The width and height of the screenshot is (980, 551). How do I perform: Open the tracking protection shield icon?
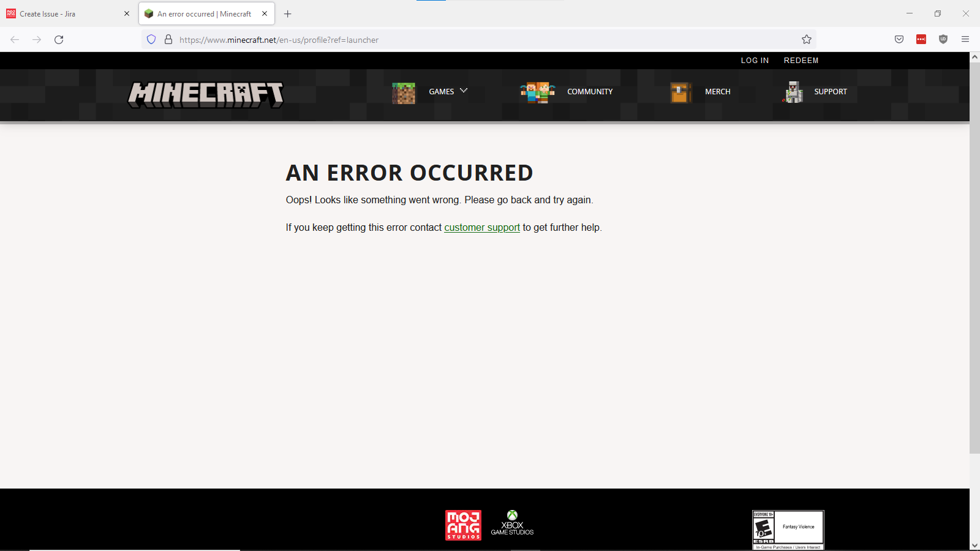tap(151, 40)
